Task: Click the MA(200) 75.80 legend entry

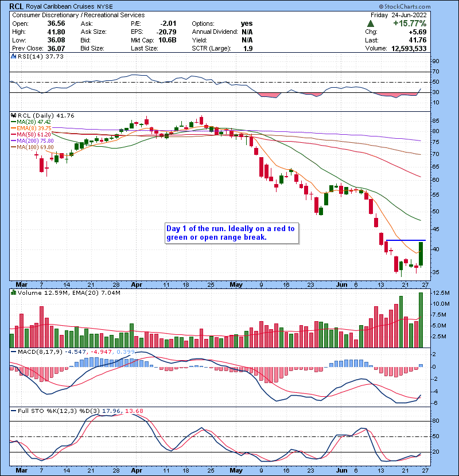Action: tap(33, 141)
